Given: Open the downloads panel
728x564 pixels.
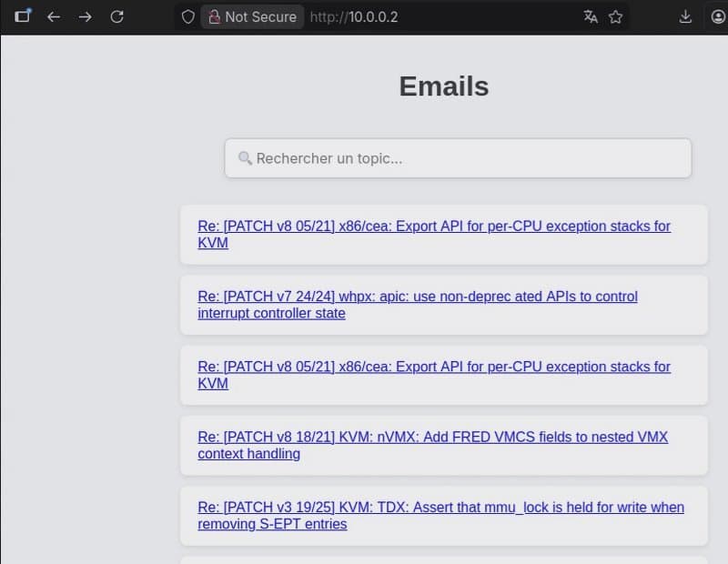Looking at the screenshot, I should click(684, 16).
